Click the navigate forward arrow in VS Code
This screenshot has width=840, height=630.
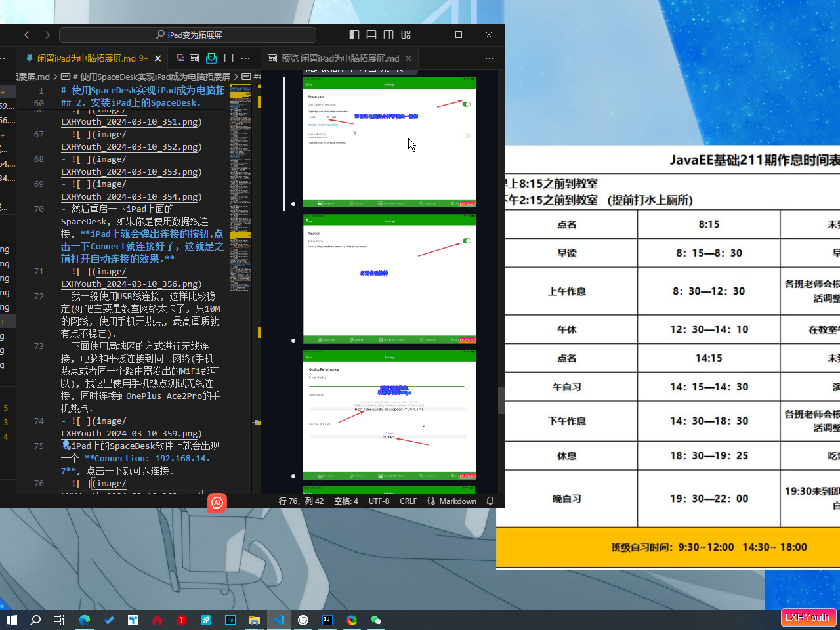pos(45,35)
